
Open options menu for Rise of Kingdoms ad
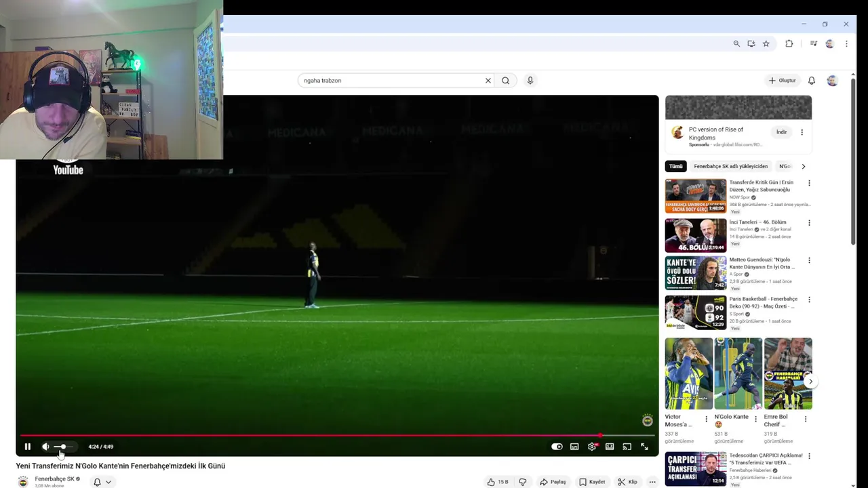pos(802,132)
